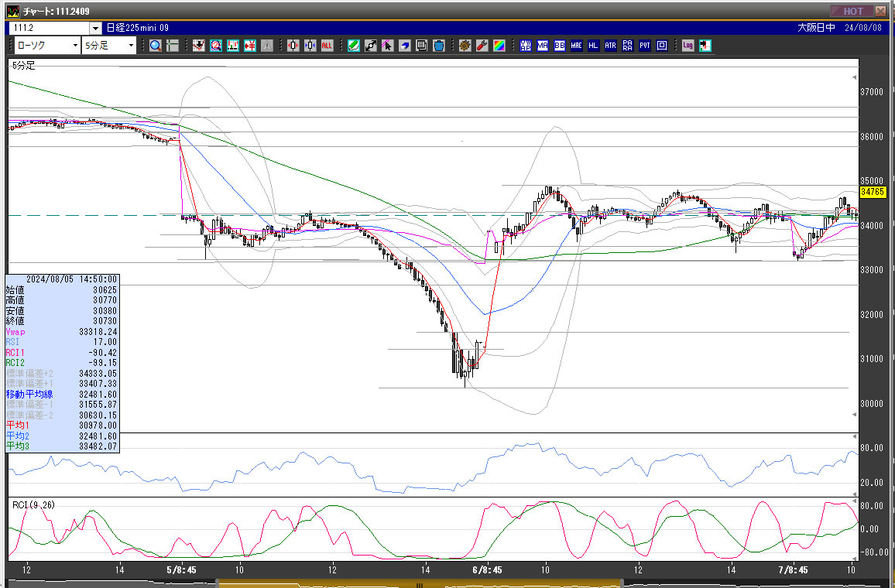Click the checkmark chart icon
This screenshot has width=895, height=588.
(x=199, y=46)
